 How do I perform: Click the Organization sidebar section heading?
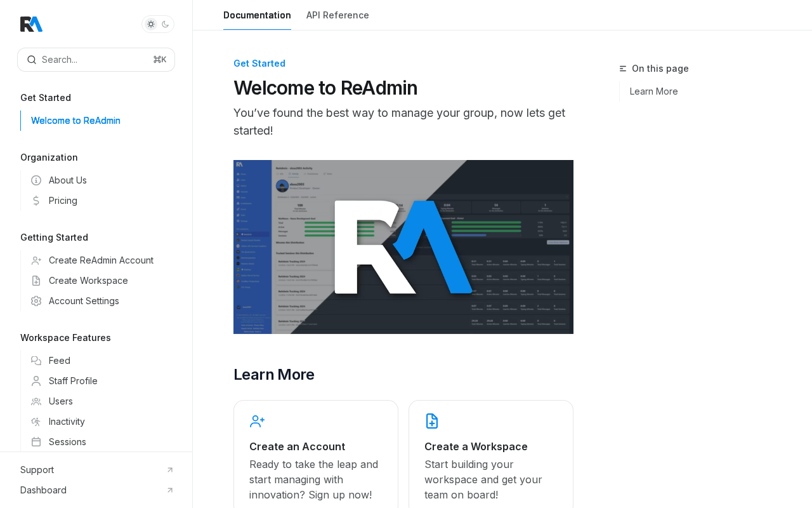(x=49, y=157)
